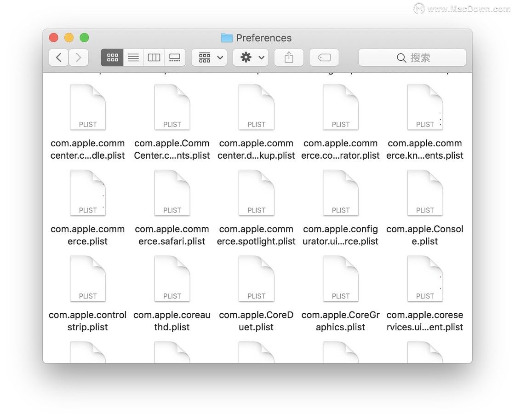Select com.apple.coreauthd.plist file icon
Image resolution: width=515 pixels, height=420 pixels.
172,278
